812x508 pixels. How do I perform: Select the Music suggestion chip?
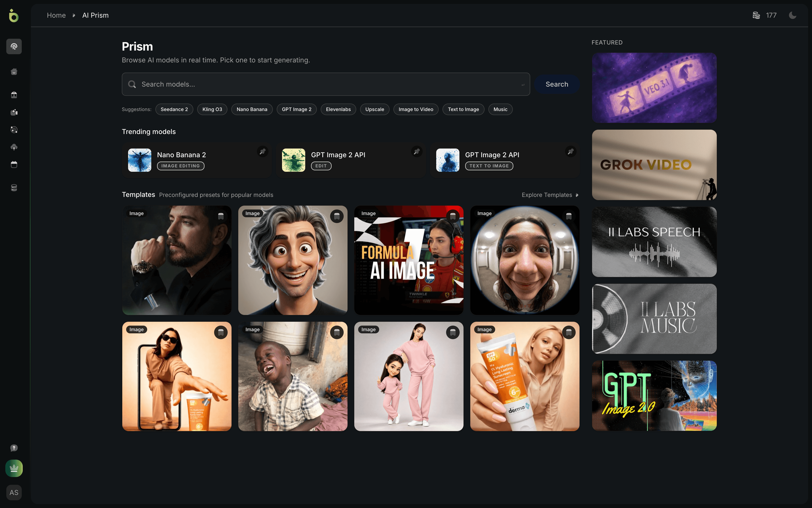[500, 109]
